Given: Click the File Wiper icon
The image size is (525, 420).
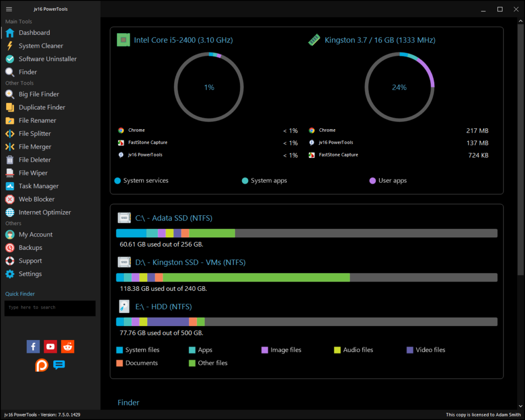Looking at the screenshot, I should [x=10, y=173].
